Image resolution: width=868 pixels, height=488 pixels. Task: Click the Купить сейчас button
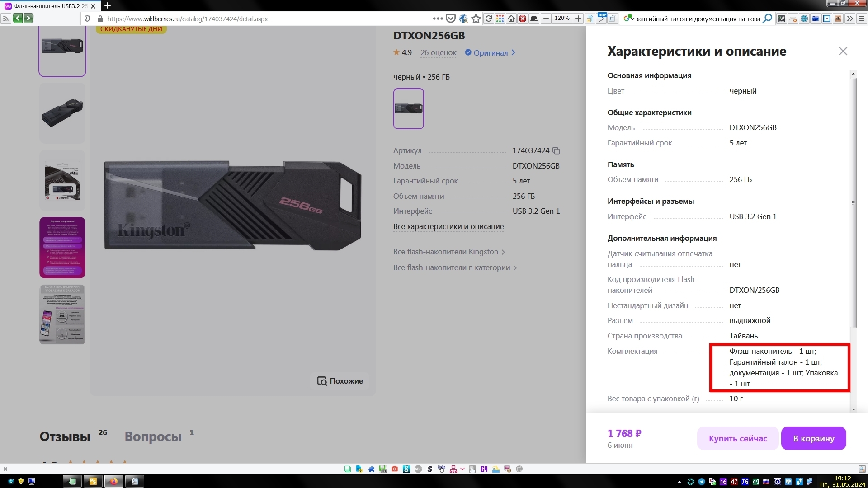pyautogui.click(x=738, y=438)
